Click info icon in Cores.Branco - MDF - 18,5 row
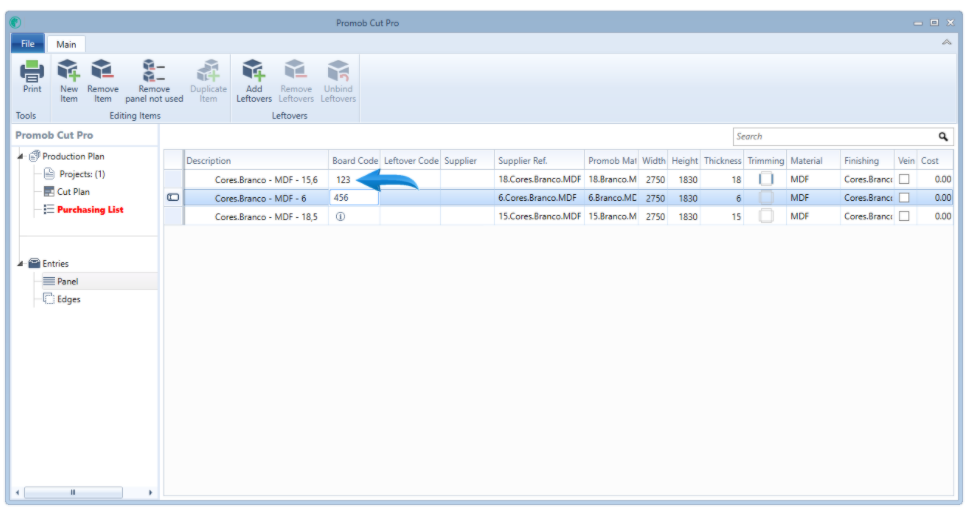 (341, 216)
